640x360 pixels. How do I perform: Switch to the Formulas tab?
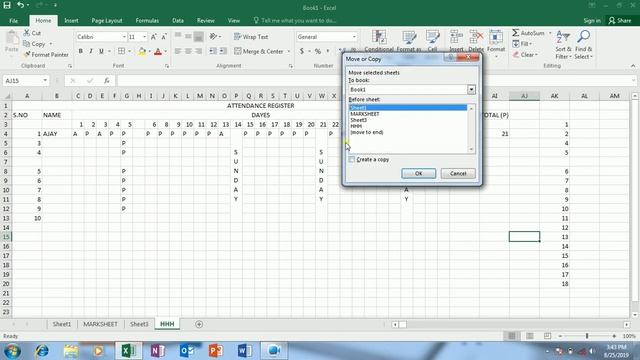pyautogui.click(x=147, y=20)
